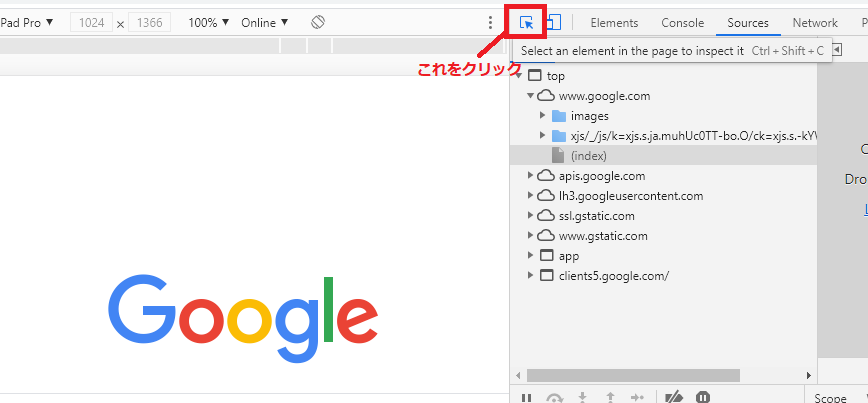Select the Sources tab

click(748, 23)
